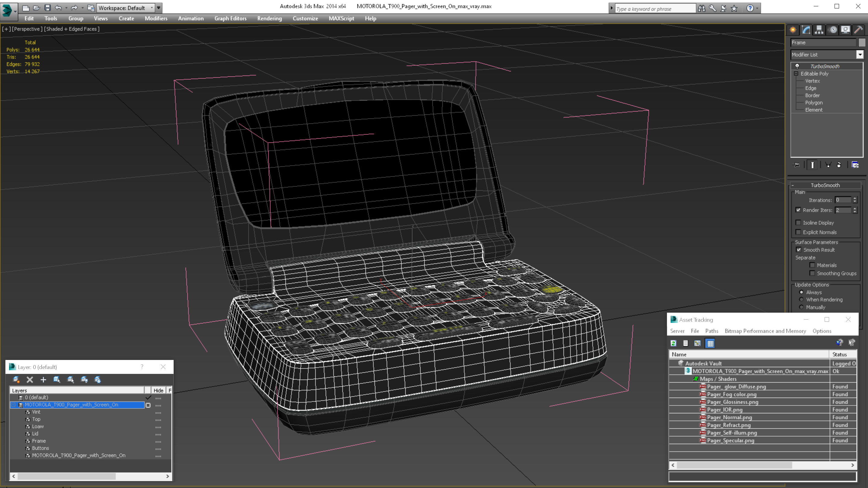Switch to the Modify command panel tab
Image resolution: width=868 pixels, height=488 pixels.
tap(806, 30)
